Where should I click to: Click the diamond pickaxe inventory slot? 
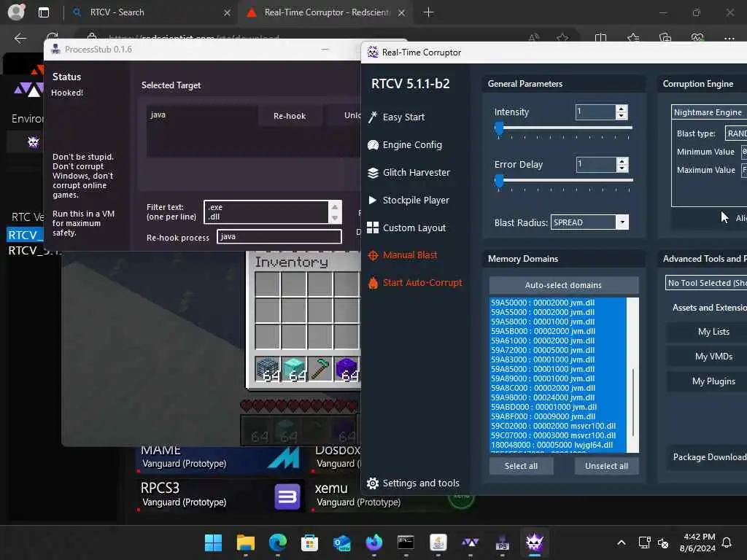pyautogui.click(x=320, y=368)
